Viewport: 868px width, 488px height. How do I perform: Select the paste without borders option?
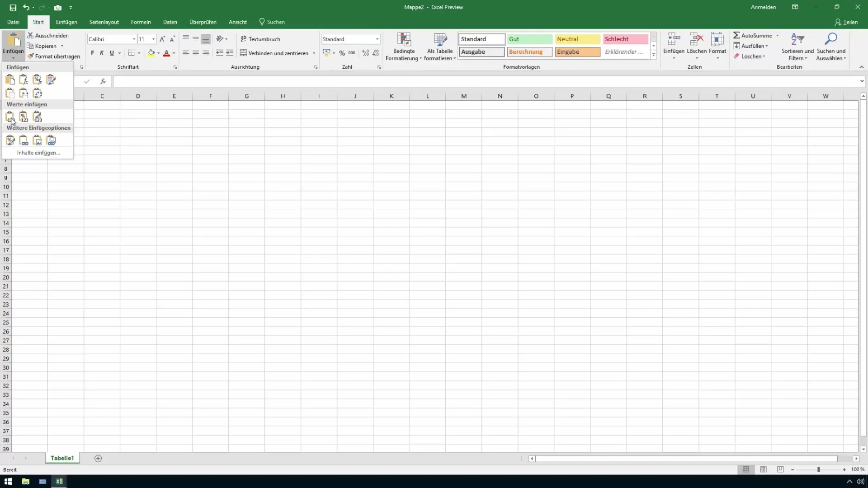point(10,94)
